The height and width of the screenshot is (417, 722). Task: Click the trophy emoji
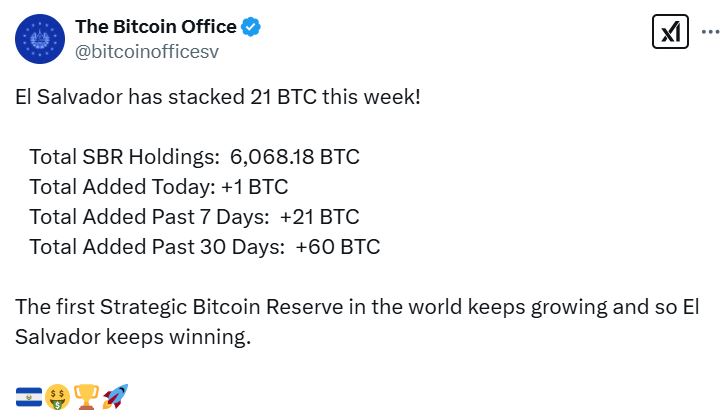point(86,396)
